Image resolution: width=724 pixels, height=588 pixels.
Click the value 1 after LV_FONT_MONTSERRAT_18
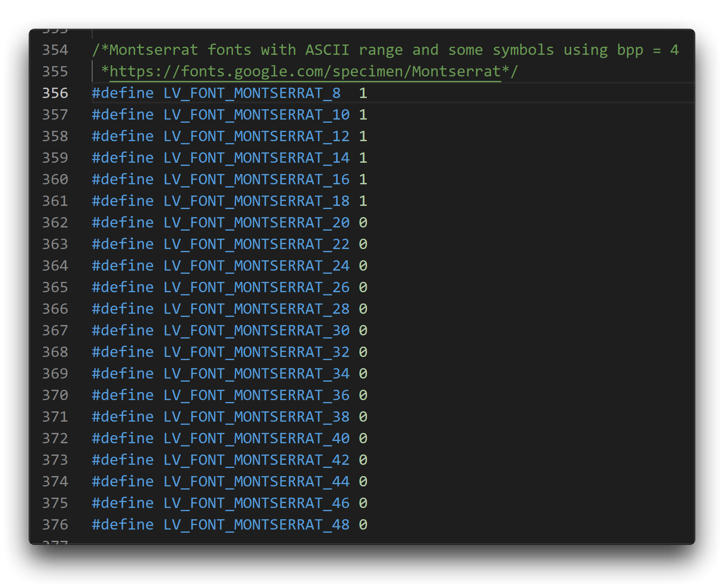coord(363,201)
